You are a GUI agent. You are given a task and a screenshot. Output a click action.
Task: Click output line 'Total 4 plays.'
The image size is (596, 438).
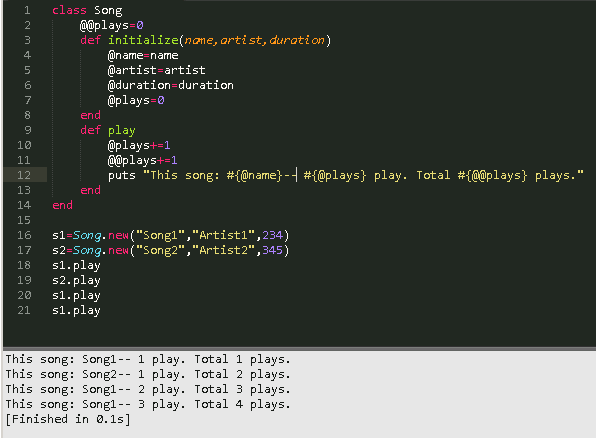pos(242,405)
